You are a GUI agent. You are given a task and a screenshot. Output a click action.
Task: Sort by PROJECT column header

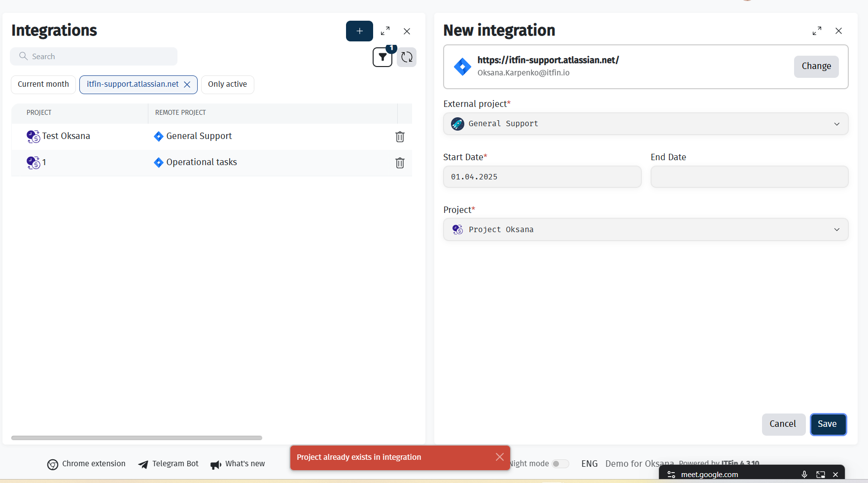click(39, 113)
